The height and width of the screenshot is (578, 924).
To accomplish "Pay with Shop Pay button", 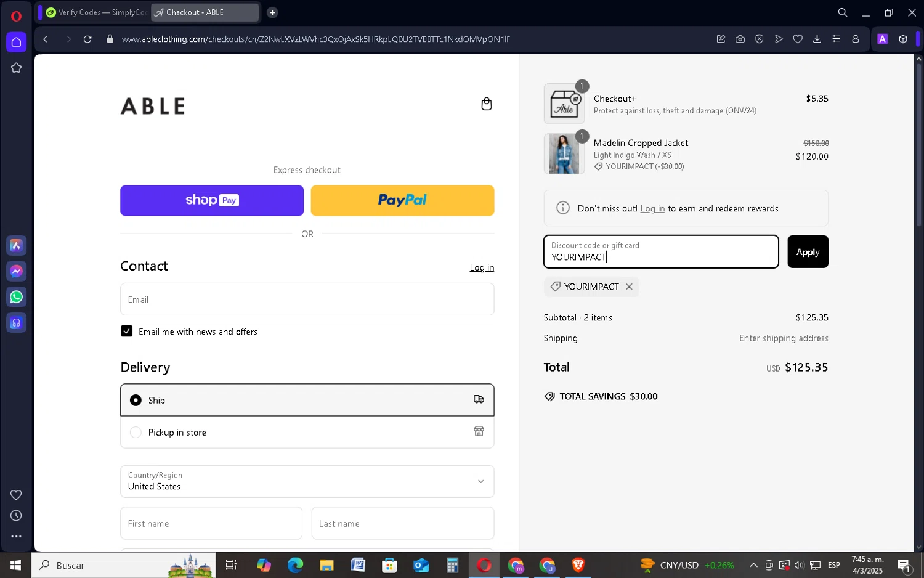I will 212,200.
